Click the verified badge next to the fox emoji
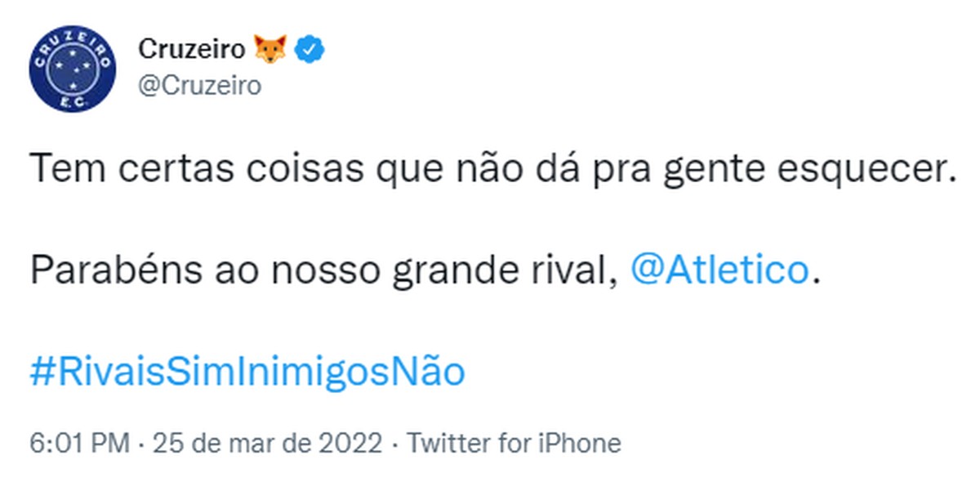The height and width of the screenshot is (487, 980). click(x=309, y=49)
